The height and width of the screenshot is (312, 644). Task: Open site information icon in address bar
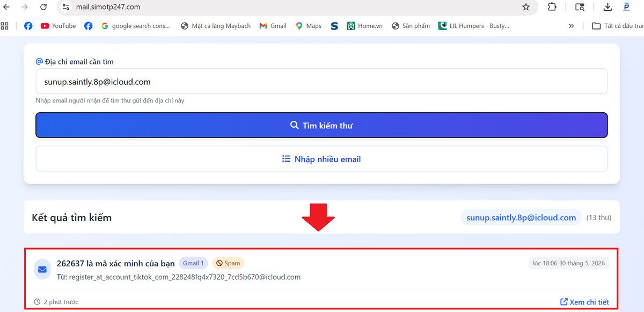pyautogui.click(x=66, y=7)
